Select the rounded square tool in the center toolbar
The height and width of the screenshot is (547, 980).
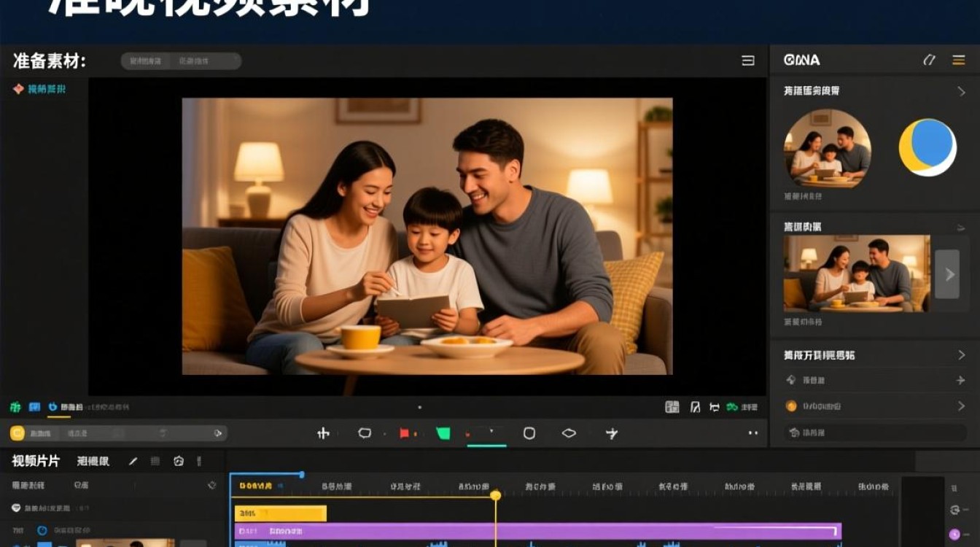(x=529, y=433)
